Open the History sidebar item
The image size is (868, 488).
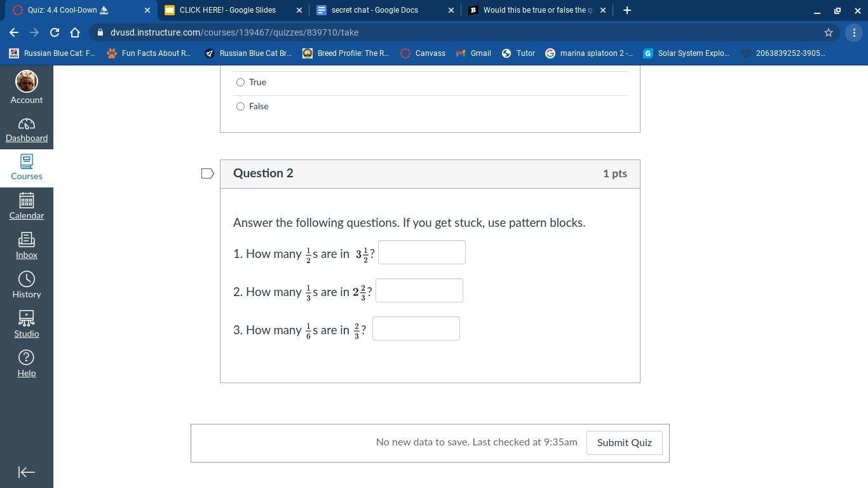pyautogui.click(x=27, y=285)
